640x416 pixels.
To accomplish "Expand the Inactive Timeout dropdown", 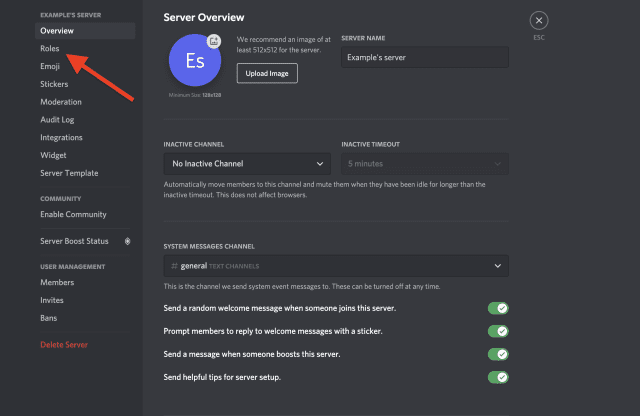I will pyautogui.click(x=424, y=163).
